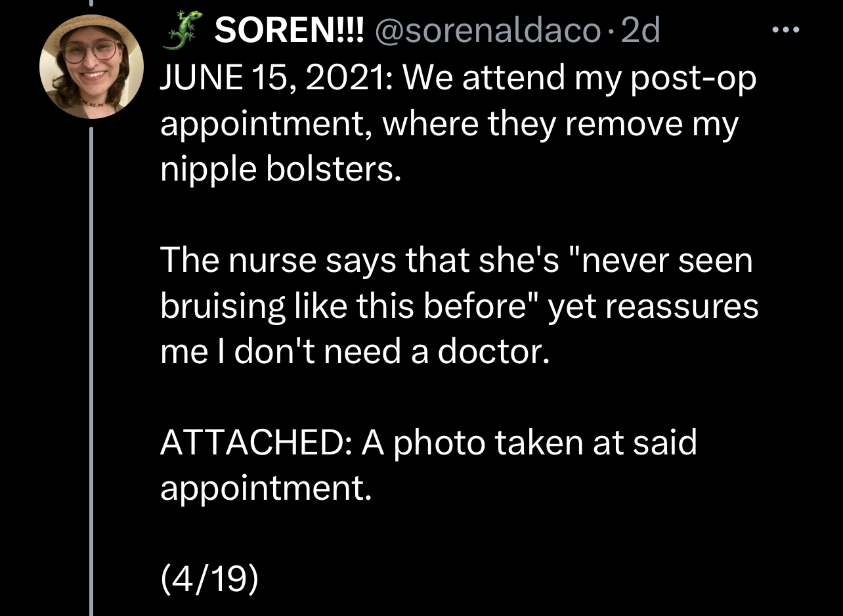Viewport: 843px width, 616px height.
Task: Click the "nipple bolsters." text line
Action: coord(280,171)
